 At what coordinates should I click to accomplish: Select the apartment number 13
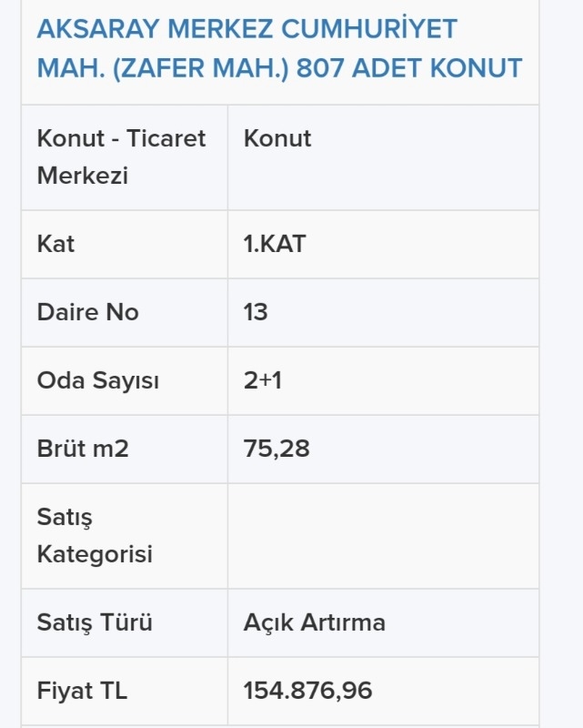[256, 312]
